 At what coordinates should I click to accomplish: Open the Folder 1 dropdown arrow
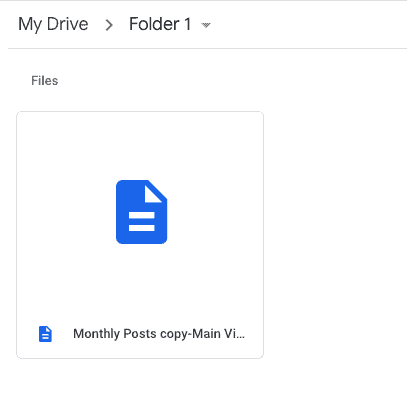206,25
